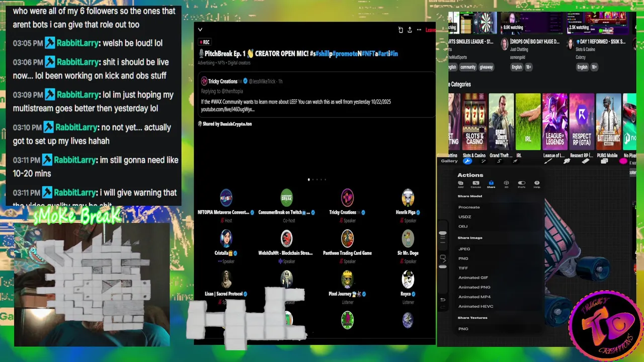Viewport: 644px width, 362px height.
Task: Open Cristalla speaker avatar
Action: (226, 239)
